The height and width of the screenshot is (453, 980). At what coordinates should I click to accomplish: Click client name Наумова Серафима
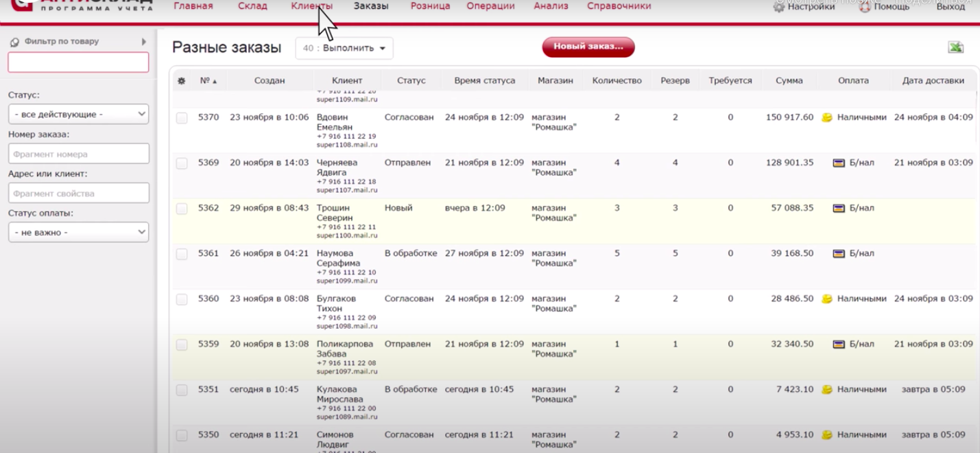[x=339, y=258]
